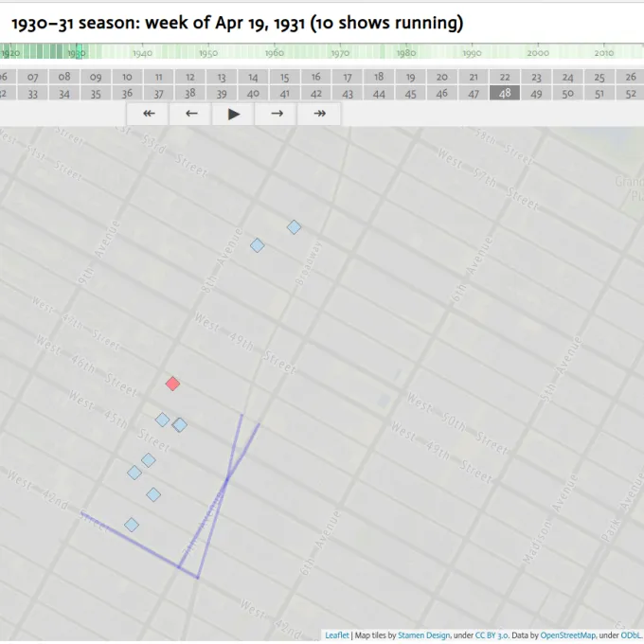Click the rewind double-left arrow button
Viewport: 644px width, 644px height.
pos(149,114)
